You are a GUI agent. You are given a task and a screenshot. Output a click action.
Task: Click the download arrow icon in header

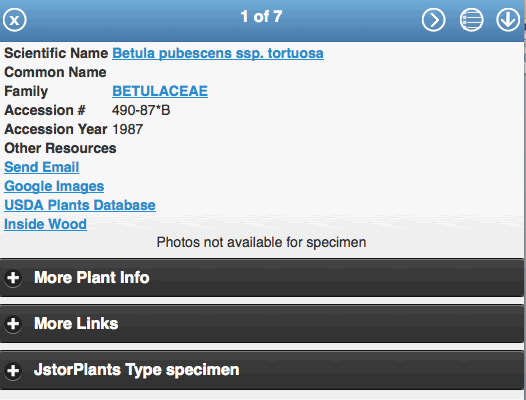(x=508, y=20)
